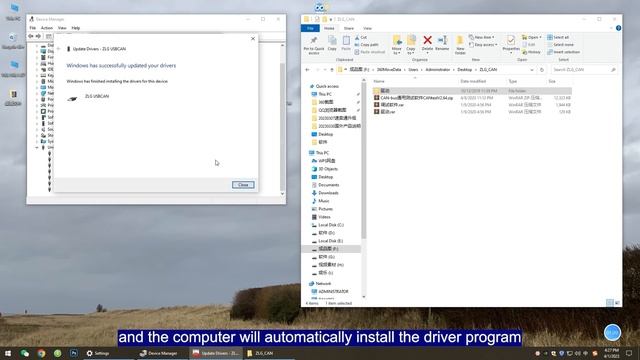Select Music in the navigation pane
Viewport: 640px width, 360px height.
pos(324,201)
